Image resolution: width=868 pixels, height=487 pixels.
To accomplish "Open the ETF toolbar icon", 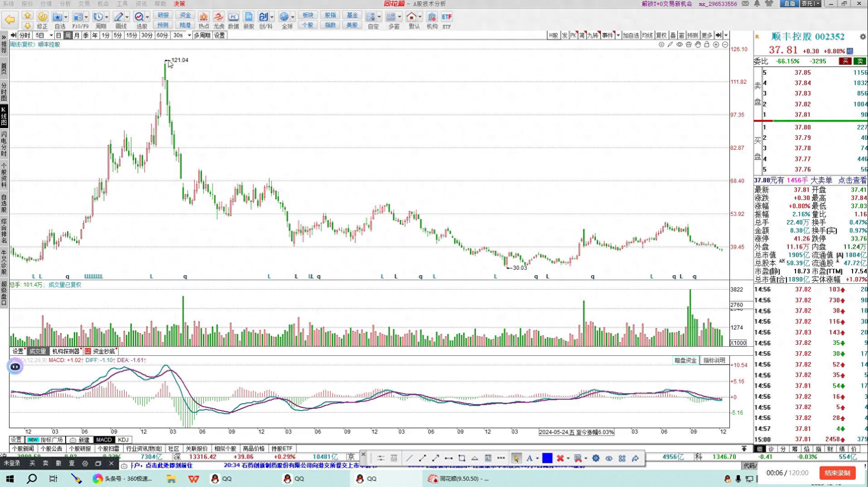I will [447, 20].
